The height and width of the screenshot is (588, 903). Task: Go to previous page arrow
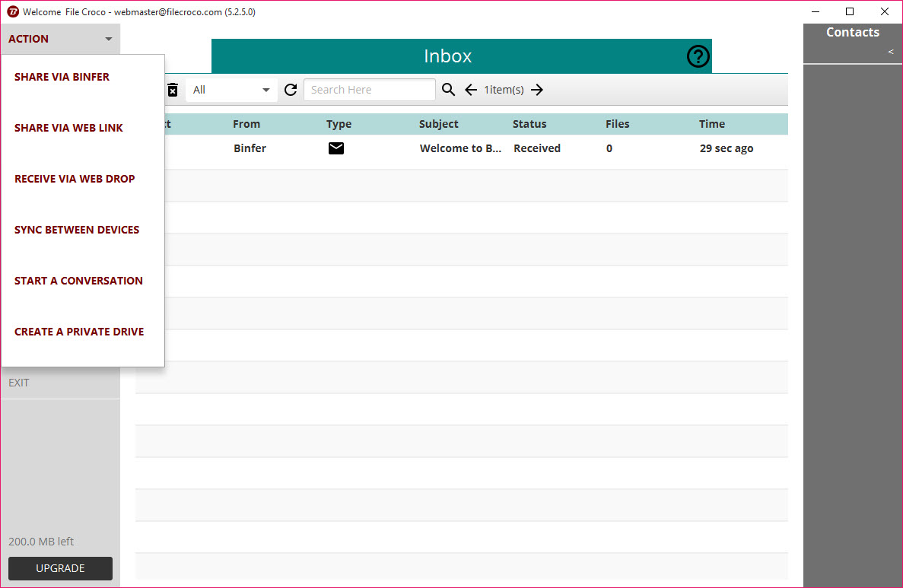click(x=471, y=90)
